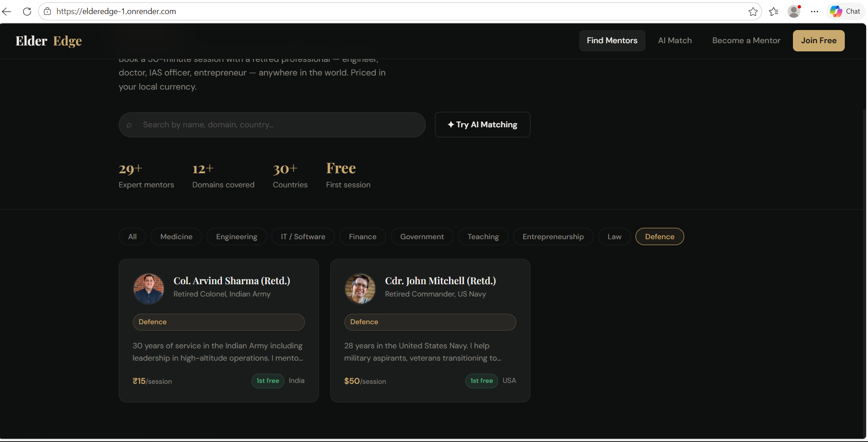
Task: Click the 1st free badge beside India
Action: coord(268,381)
